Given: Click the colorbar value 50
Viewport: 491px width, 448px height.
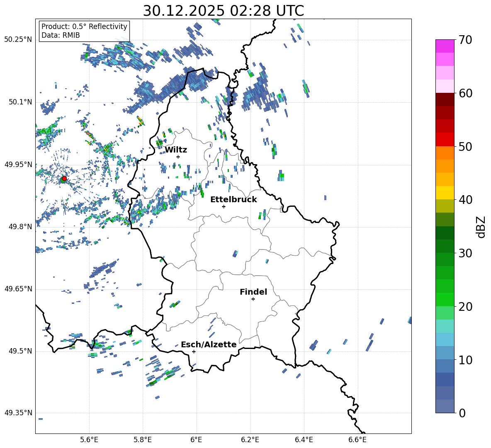Looking at the screenshot, I should coord(465,146).
